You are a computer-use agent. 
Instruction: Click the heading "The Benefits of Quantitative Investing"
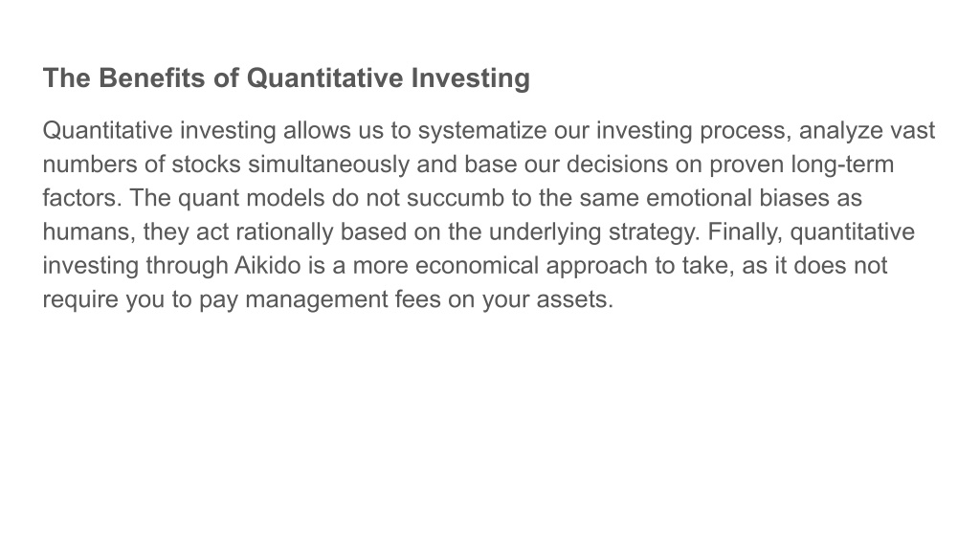286,78
